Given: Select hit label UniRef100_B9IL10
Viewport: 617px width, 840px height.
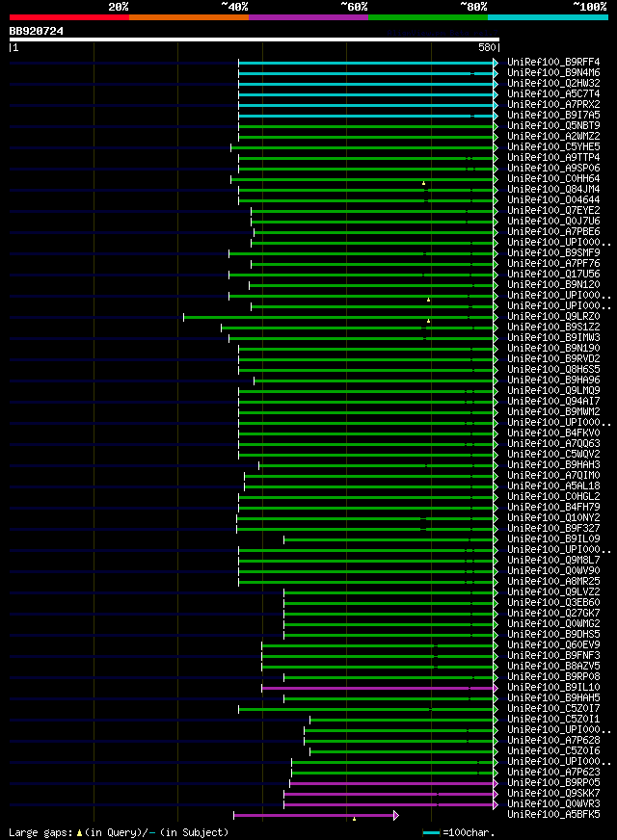Looking at the screenshot, I should pos(553,688).
